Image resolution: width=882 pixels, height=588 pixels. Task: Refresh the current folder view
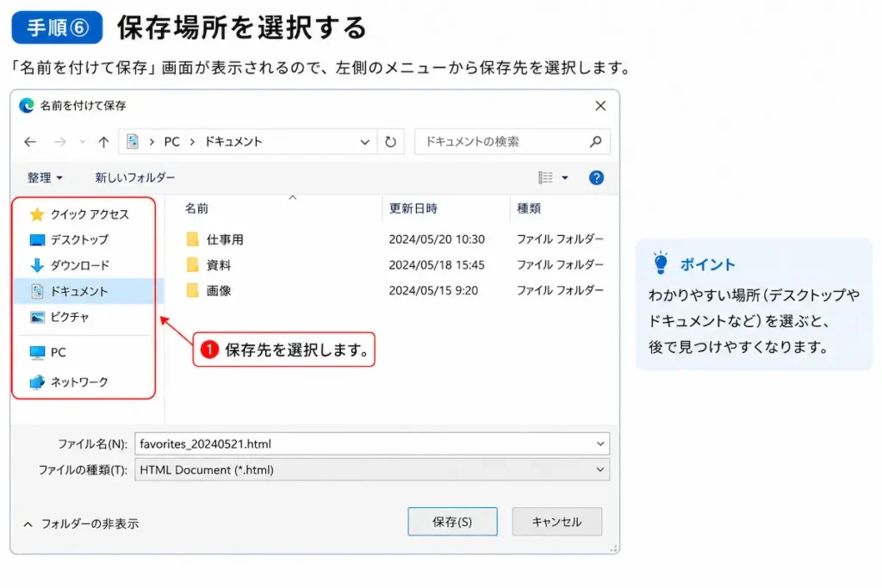390,142
